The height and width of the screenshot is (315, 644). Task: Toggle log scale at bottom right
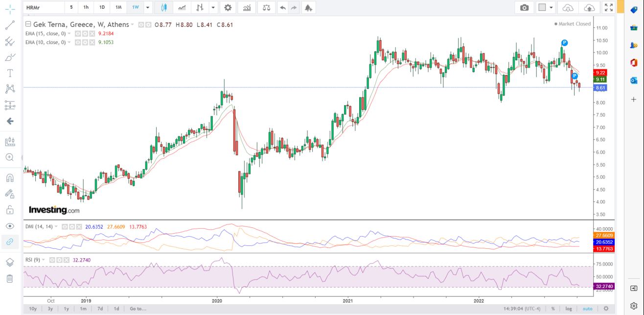point(569,309)
